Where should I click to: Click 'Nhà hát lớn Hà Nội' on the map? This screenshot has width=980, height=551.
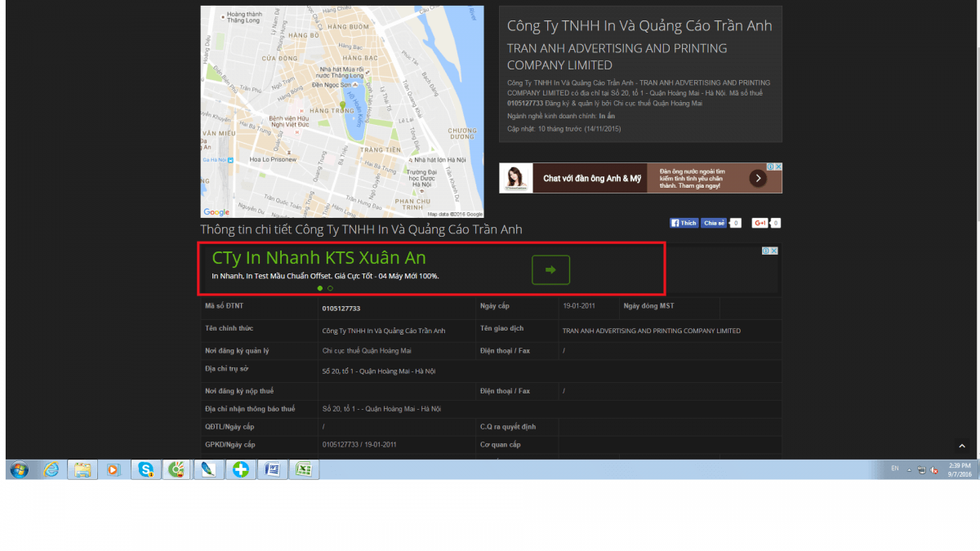coord(439,160)
